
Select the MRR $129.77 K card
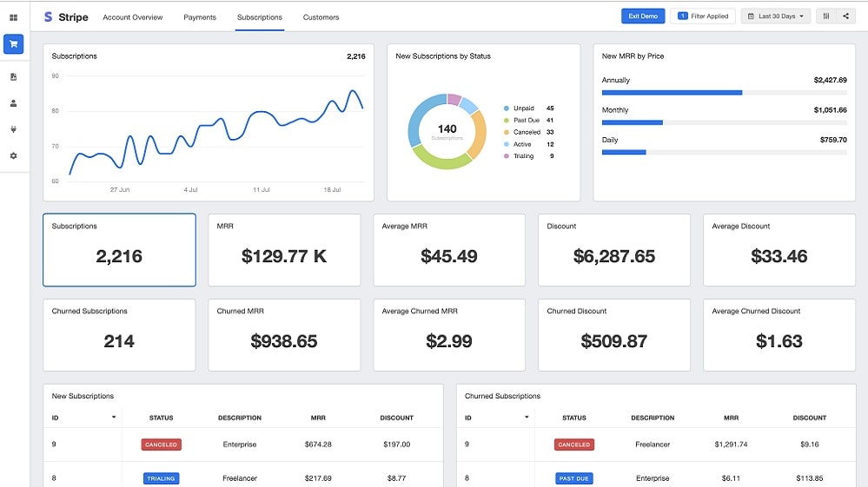point(284,250)
